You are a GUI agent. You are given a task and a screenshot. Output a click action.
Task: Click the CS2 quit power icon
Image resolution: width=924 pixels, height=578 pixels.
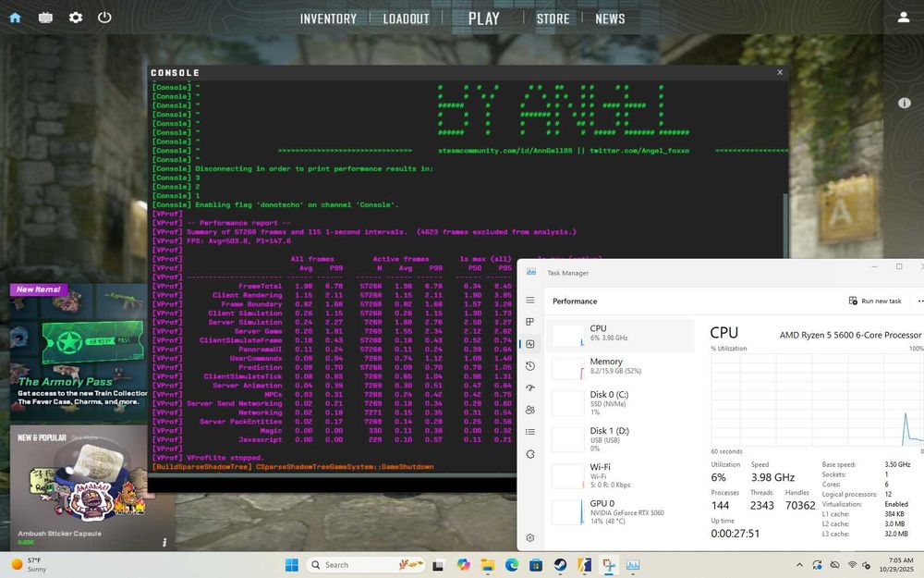104,17
